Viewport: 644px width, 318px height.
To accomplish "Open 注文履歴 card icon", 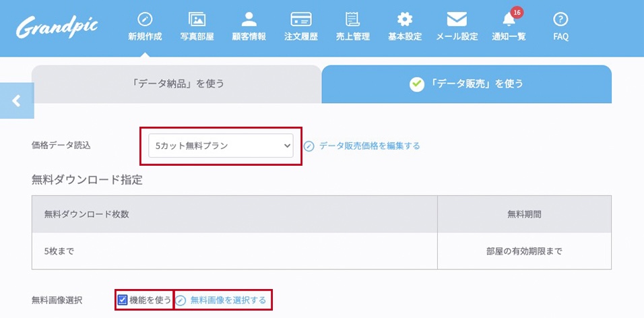I will (300, 20).
